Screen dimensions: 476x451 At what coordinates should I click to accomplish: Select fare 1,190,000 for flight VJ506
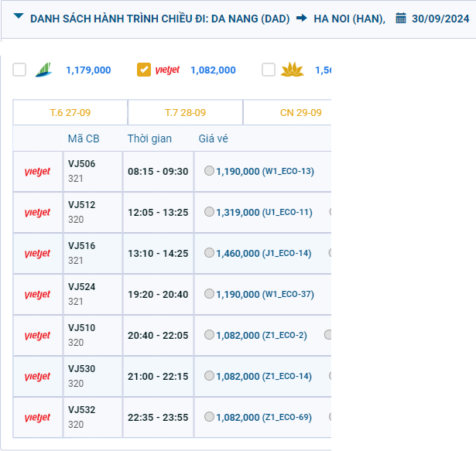pos(210,171)
